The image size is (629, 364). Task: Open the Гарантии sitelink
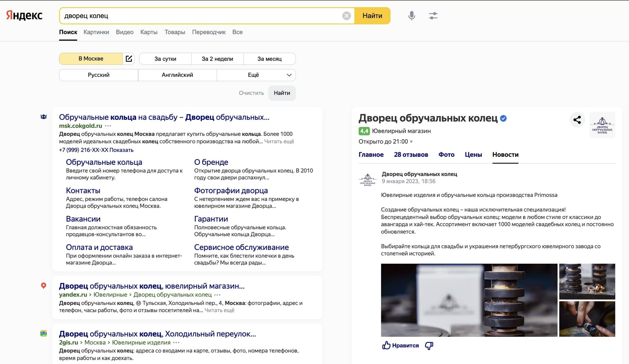tap(211, 219)
